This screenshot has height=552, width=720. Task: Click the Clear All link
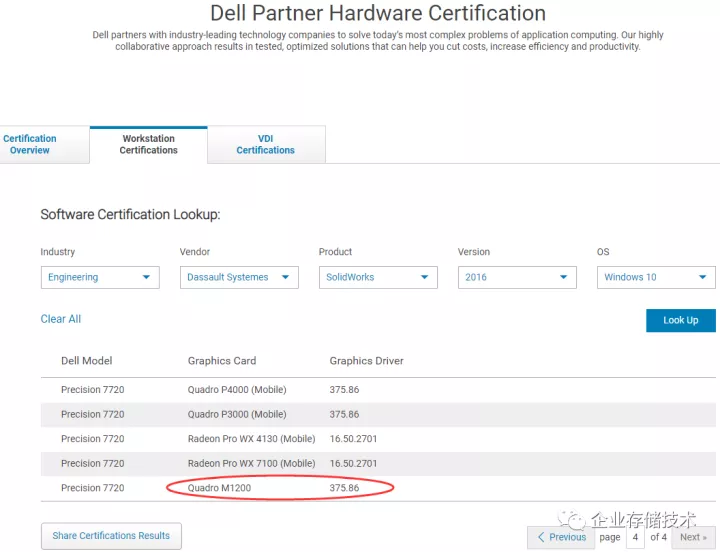point(61,319)
